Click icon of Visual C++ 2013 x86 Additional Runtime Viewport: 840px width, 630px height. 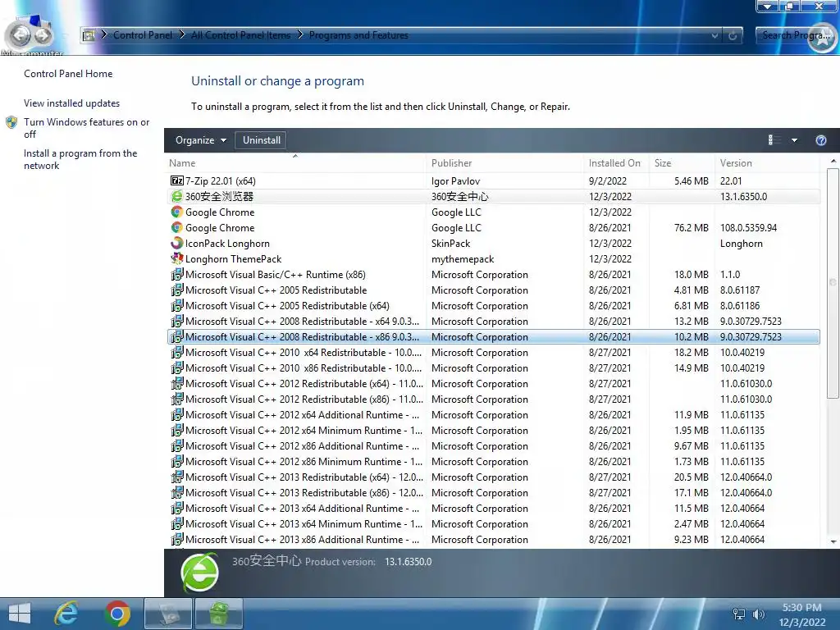point(177,539)
